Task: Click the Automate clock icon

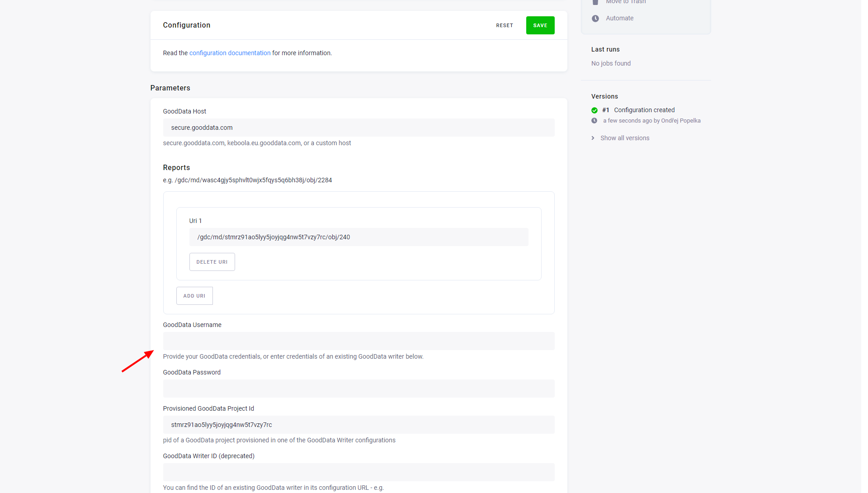Action: coord(595,19)
